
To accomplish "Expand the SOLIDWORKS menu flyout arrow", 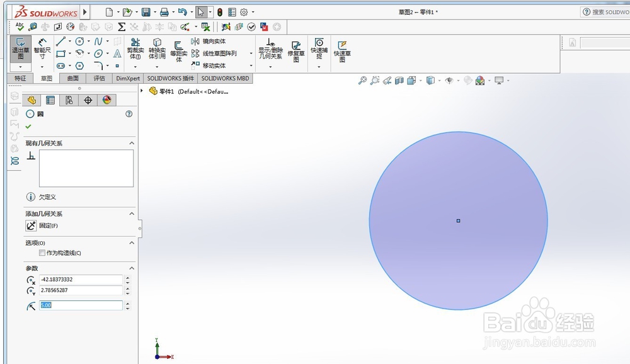I will pyautogui.click(x=85, y=12).
